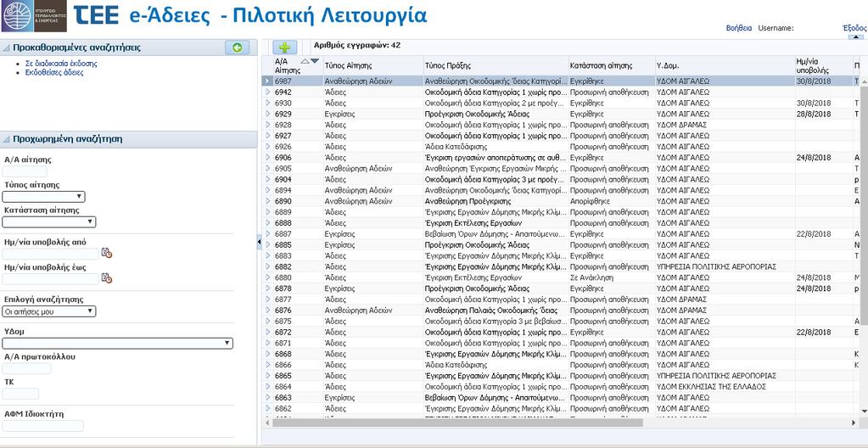Click the Α/Α αίτησης input field
Viewport: 868px width, 448px height.
pyautogui.click(x=25, y=171)
